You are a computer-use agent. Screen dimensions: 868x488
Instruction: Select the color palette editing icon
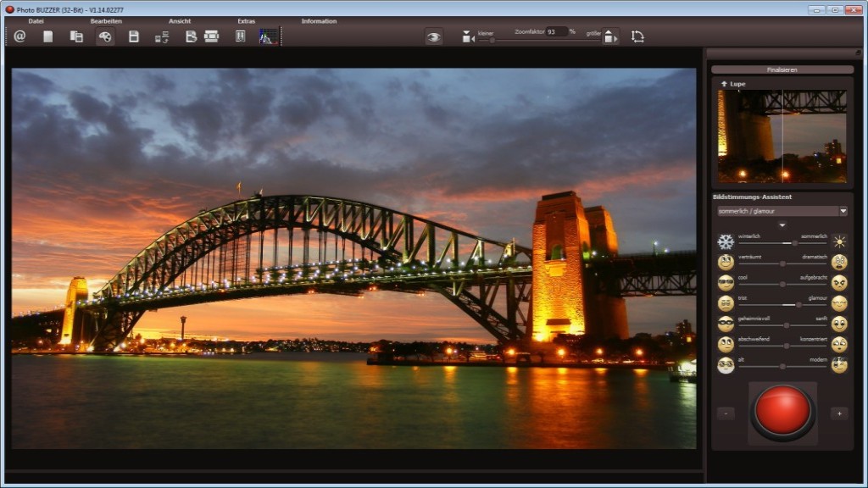pos(104,36)
